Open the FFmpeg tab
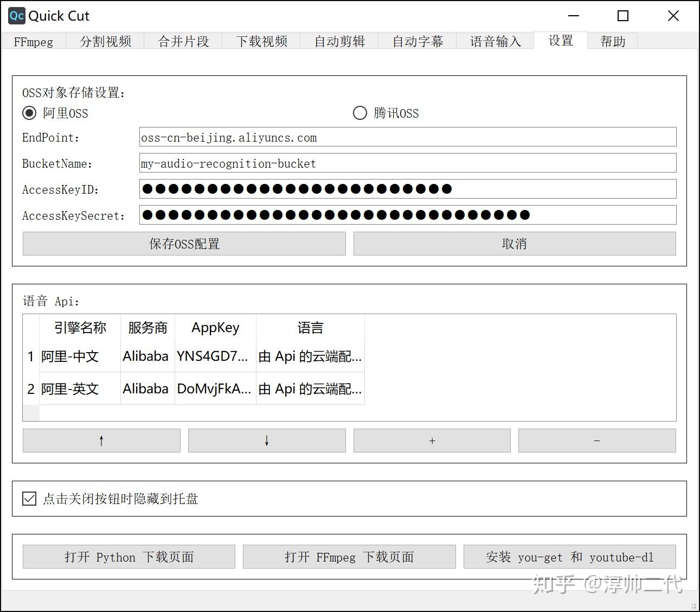700x612 pixels. 34,41
